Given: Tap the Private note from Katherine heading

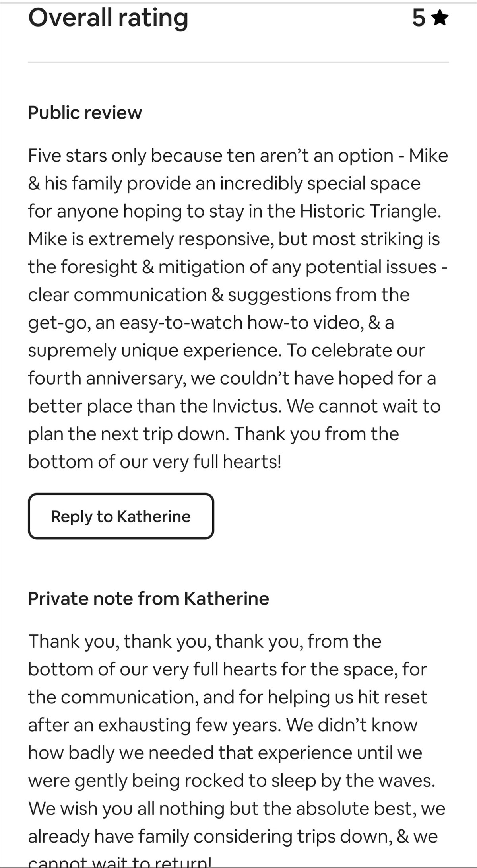Looking at the screenshot, I should point(148,598).
